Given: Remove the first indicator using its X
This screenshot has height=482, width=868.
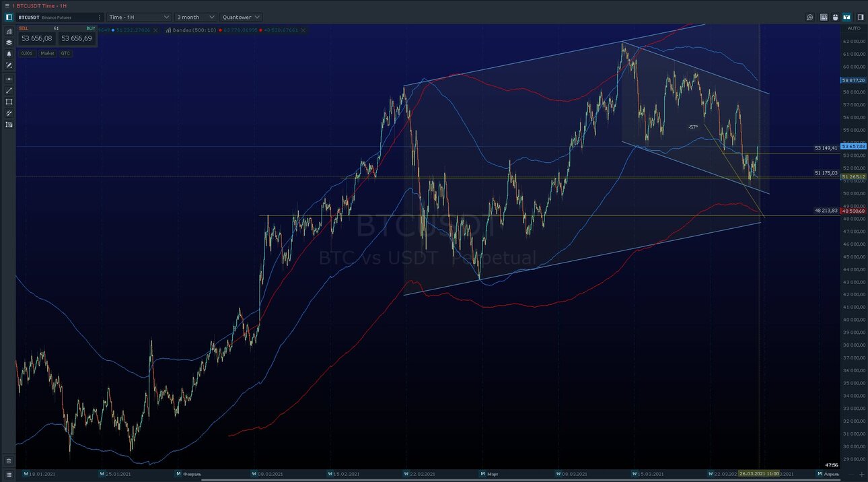Looking at the screenshot, I should click(156, 30).
